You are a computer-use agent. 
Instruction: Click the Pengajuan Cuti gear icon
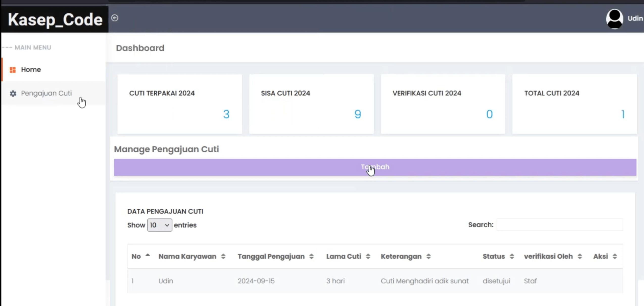pos(13,94)
